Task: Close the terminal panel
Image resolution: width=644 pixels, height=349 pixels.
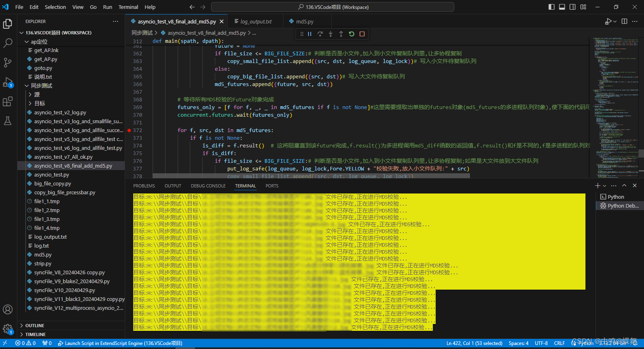Action: pos(635,185)
